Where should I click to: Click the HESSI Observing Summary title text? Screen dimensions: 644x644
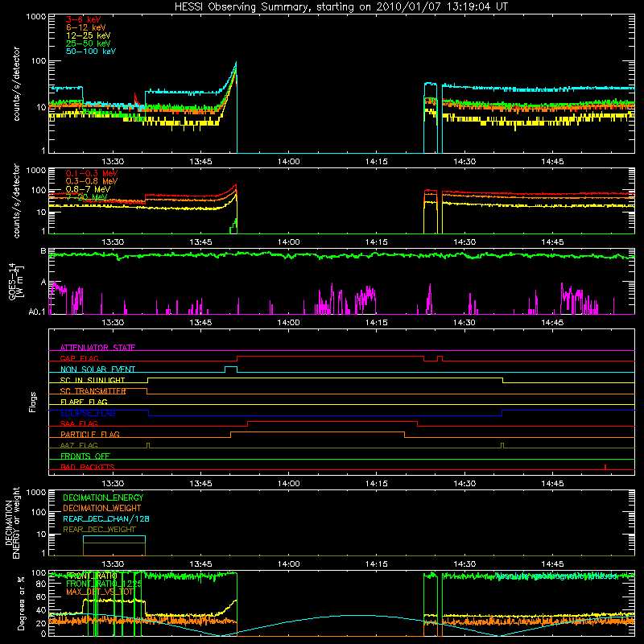pos(341,7)
